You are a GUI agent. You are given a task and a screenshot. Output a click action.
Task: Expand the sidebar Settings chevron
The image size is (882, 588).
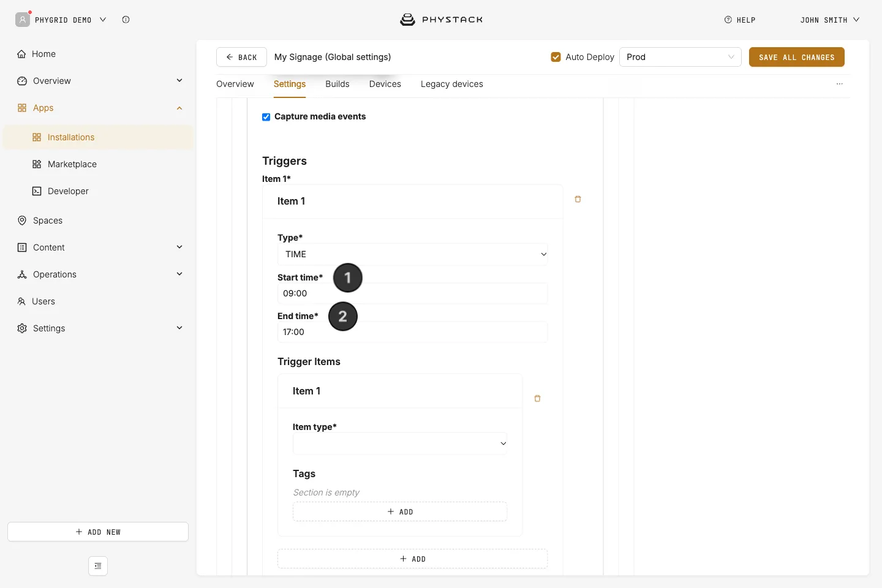pyautogui.click(x=179, y=328)
